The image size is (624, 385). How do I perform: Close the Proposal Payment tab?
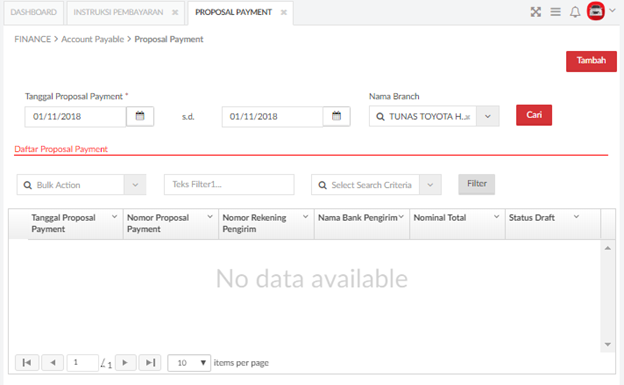[x=284, y=12]
